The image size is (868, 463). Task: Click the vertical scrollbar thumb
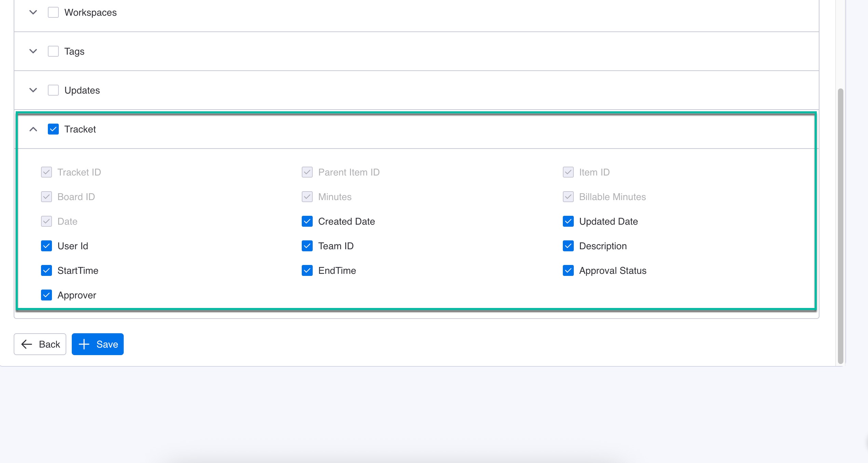[x=841, y=225]
